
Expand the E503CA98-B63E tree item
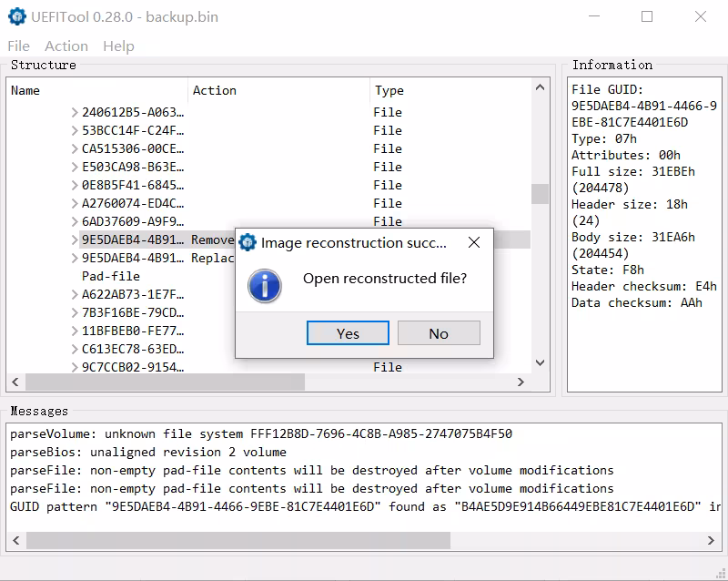[75, 167]
